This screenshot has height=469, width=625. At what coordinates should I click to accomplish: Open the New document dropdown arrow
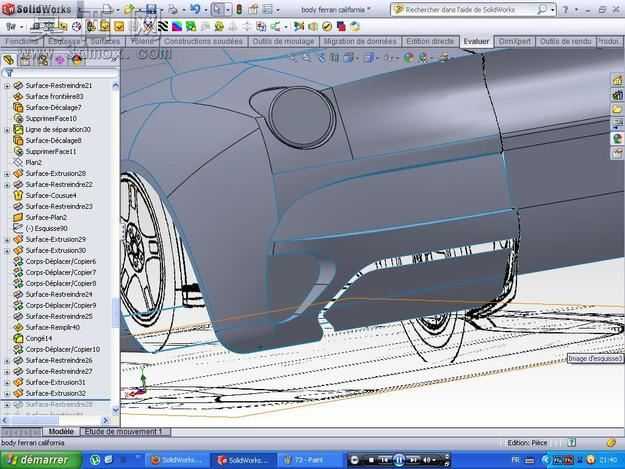coord(118,9)
